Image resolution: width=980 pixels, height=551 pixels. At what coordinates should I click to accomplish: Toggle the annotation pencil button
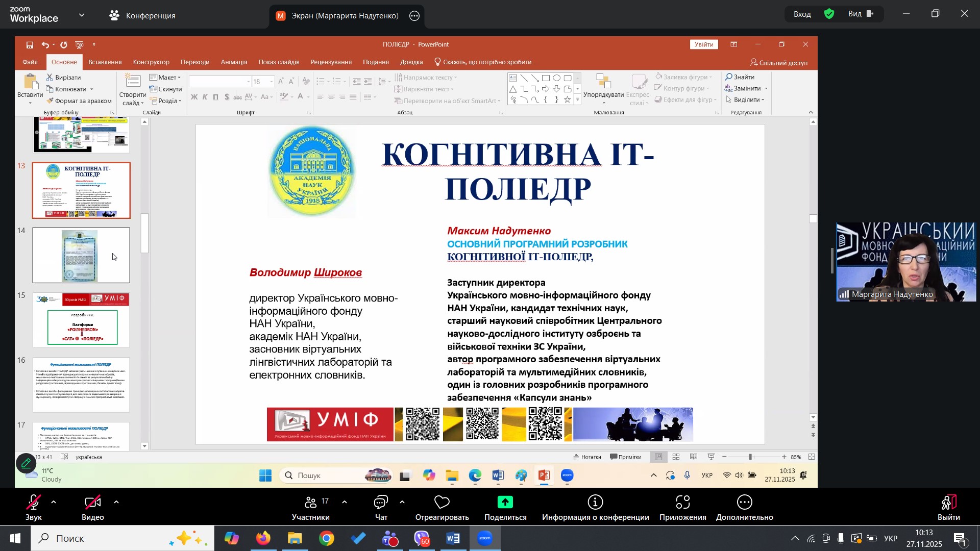click(26, 464)
